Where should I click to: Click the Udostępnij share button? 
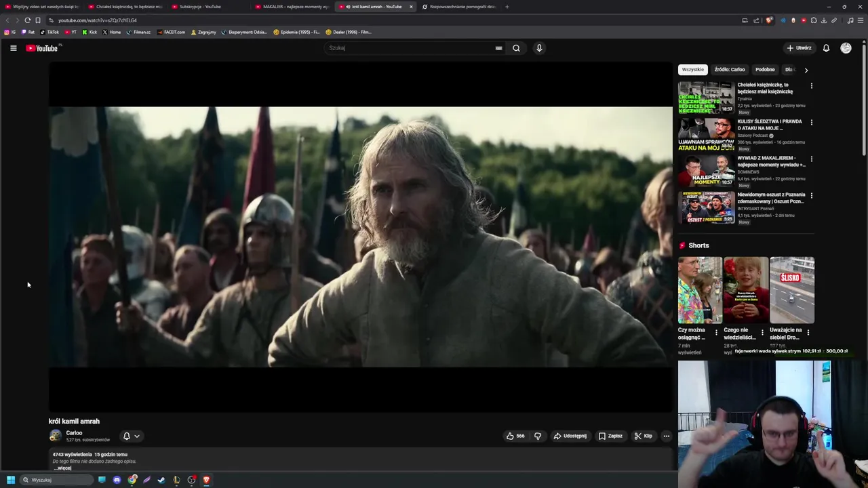[x=570, y=436]
